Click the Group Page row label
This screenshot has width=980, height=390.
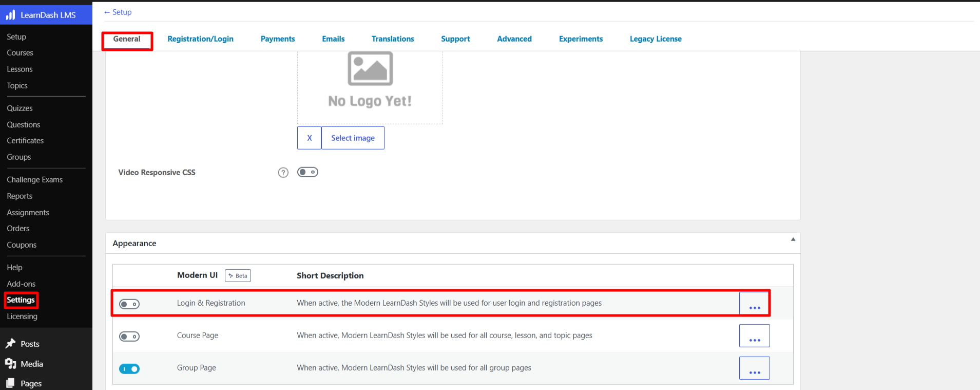coord(197,368)
